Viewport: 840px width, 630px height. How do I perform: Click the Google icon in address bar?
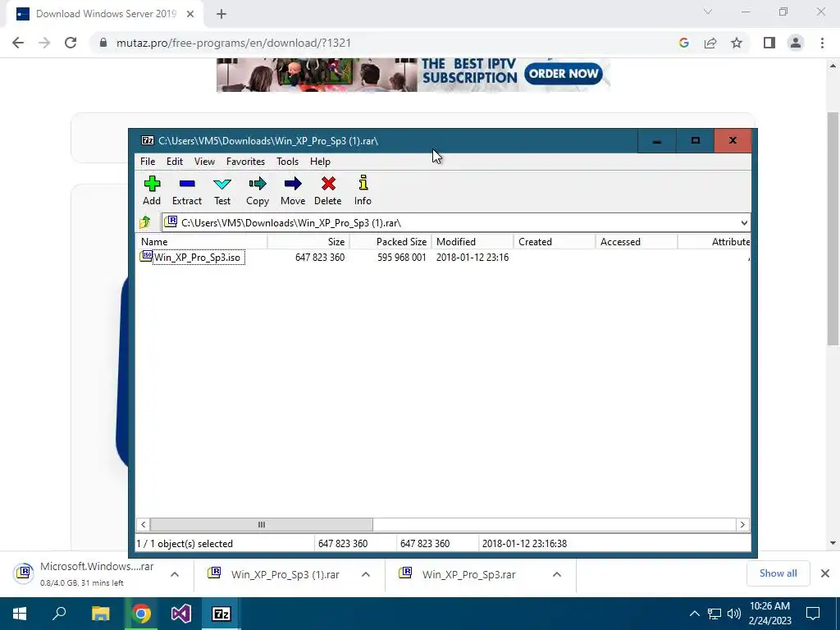pyautogui.click(x=683, y=43)
